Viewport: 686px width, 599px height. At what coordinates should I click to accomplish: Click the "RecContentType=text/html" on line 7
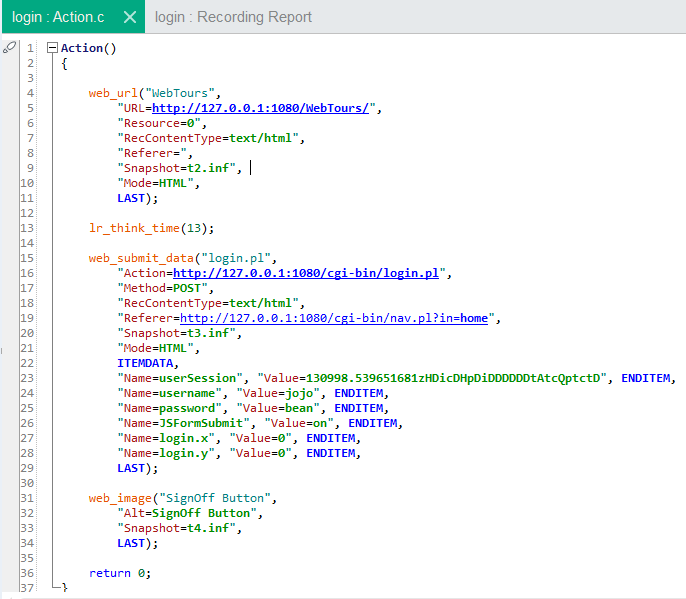(208, 138)
